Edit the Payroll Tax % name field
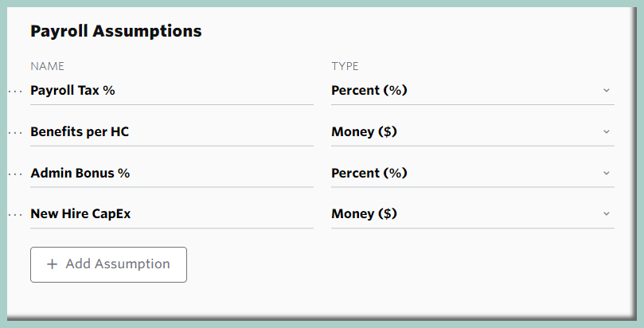 tap(171, 91)
